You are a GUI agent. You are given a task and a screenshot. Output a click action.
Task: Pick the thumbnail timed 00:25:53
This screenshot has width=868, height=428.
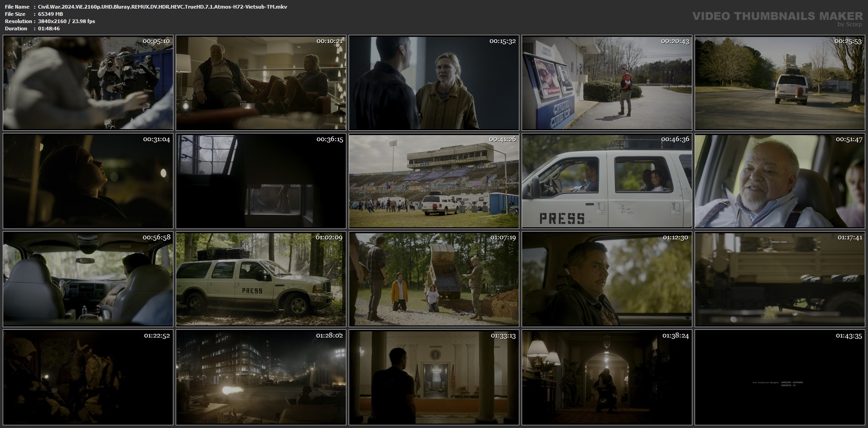[x=780, y=83]
